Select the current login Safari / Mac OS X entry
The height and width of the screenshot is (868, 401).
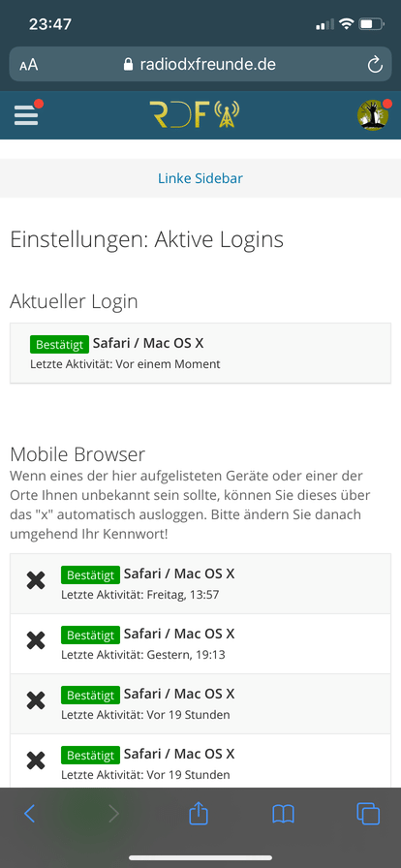[x=200, y=354]
